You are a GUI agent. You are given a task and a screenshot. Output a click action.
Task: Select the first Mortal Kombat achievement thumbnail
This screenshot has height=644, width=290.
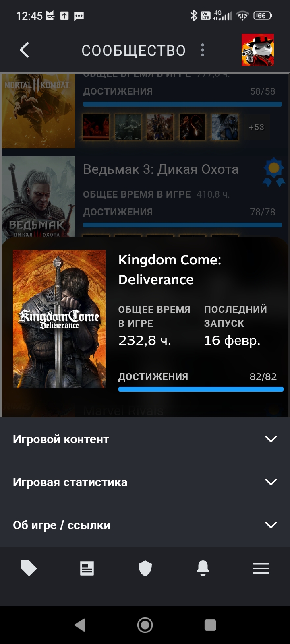[x=96, y=127]
